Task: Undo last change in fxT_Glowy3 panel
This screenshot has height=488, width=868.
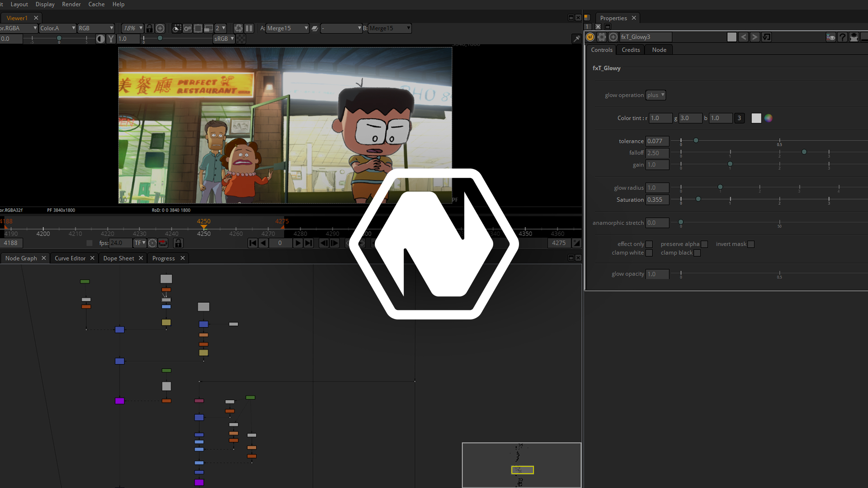Action: click(x=743, y=37)
